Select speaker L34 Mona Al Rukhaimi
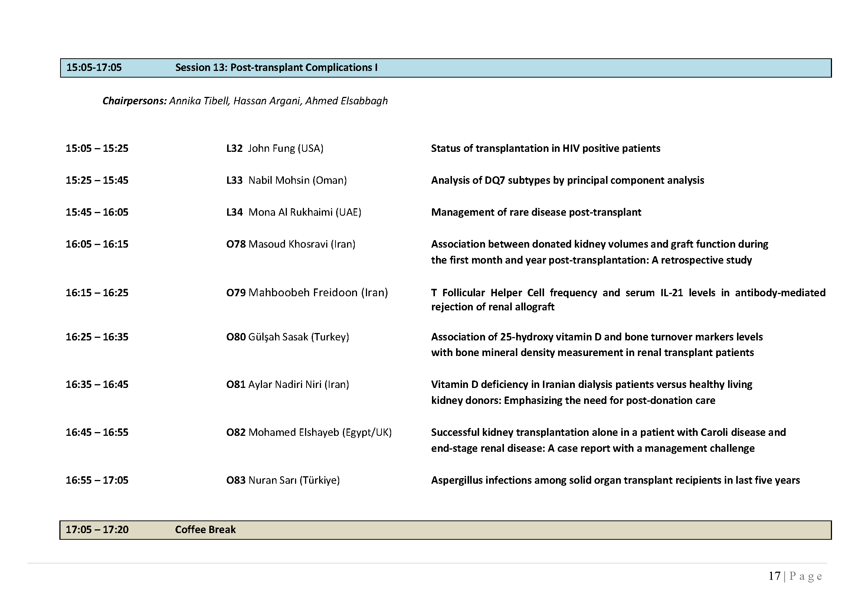 click(x=294, y=212)
